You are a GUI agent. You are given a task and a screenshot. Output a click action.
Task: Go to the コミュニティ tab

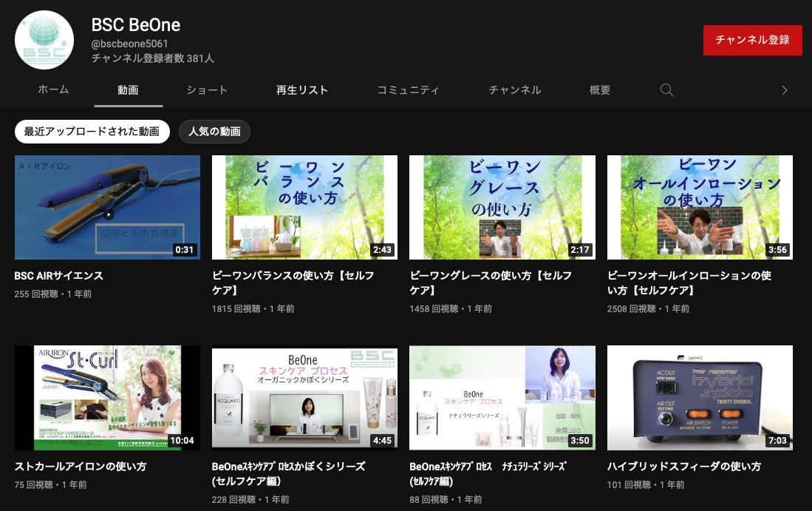pyautogui.click(x=408, y=90)
